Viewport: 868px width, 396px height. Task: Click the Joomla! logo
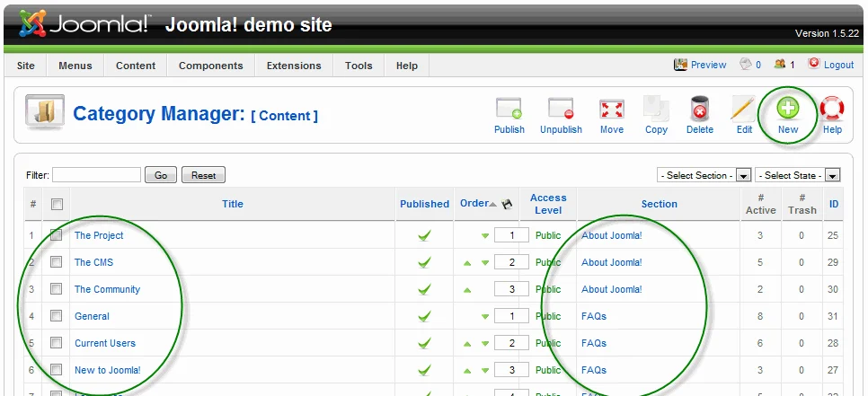[x=84, y=23]
